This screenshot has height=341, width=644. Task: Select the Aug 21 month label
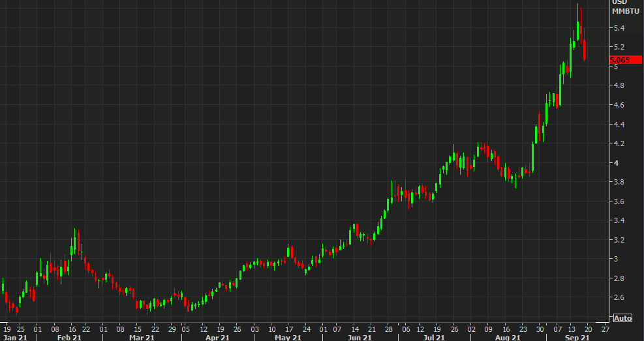click(x=508, y=337)
